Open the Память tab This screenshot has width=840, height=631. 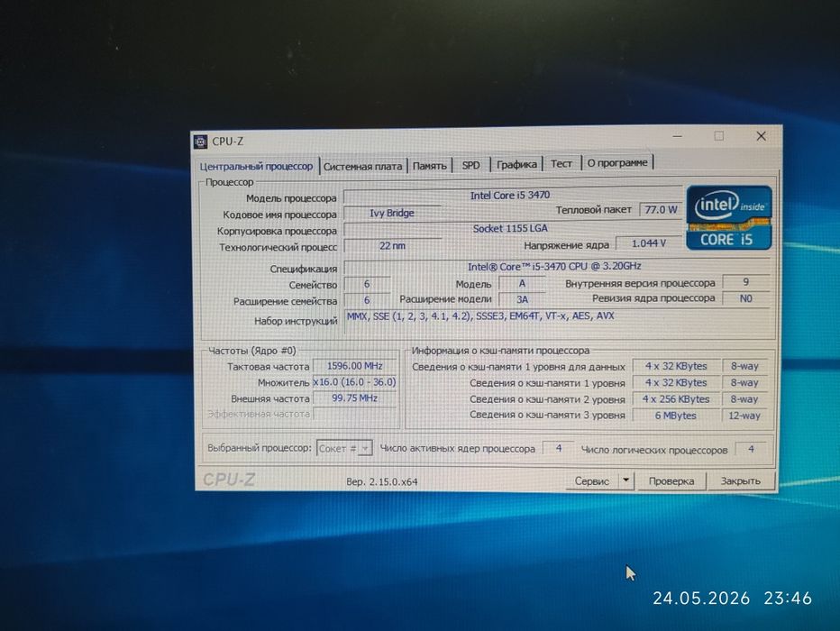tap(430, 166)
